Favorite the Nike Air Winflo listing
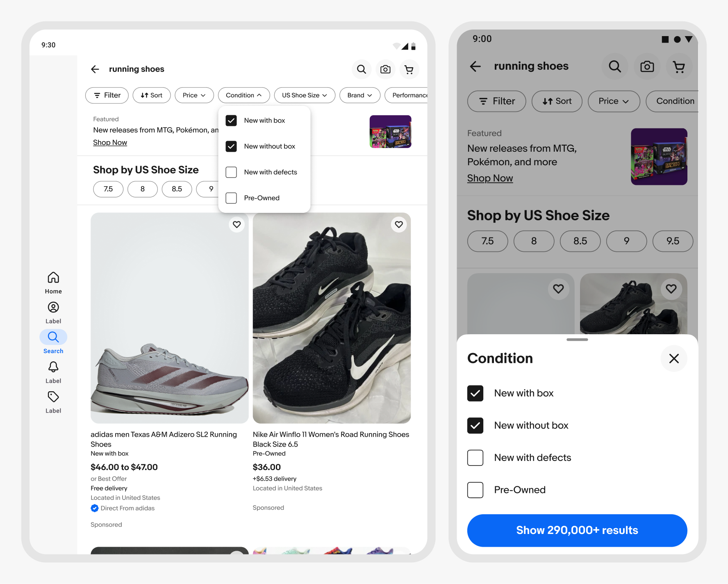Screen dimensions: 728x584 [399, 224]
